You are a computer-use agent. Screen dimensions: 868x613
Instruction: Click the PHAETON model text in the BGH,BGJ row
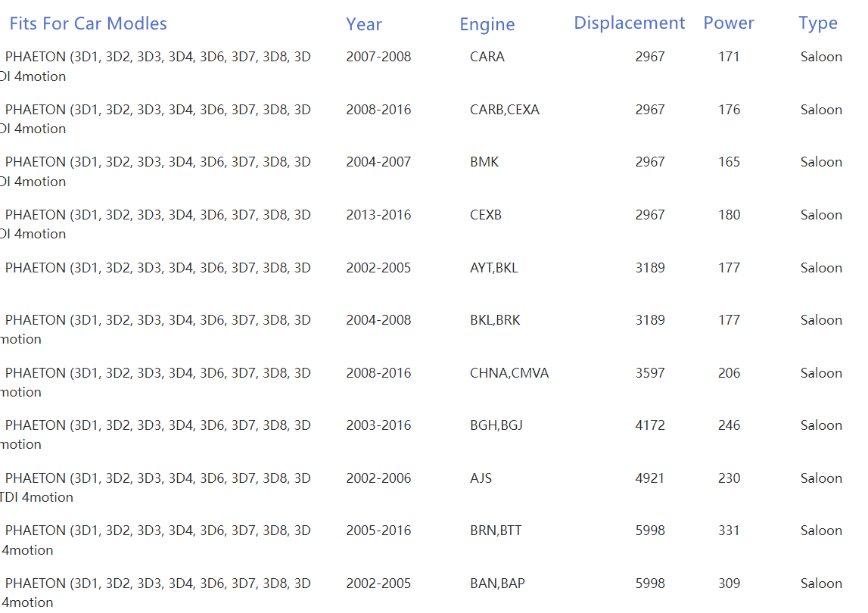156,434
